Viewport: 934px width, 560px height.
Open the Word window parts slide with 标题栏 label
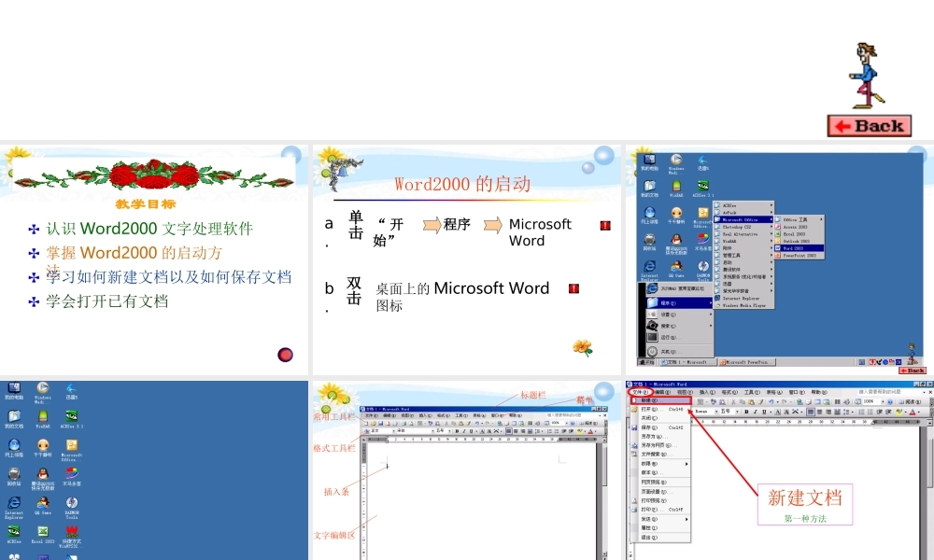466,470
